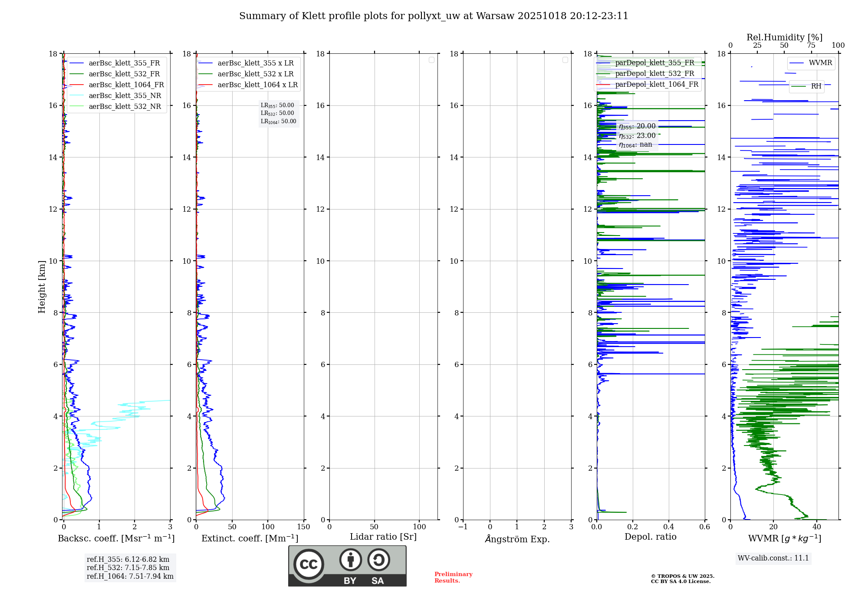Click the WV-calib.const. 11.1 box
Image resolution: width=868 pixels, height=590 pixels.
(773, 558)
